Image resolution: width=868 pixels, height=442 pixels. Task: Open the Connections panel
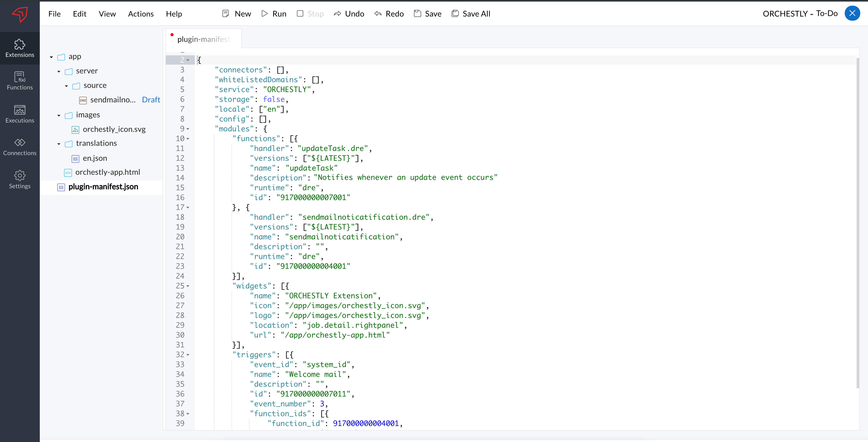point(20,147)
